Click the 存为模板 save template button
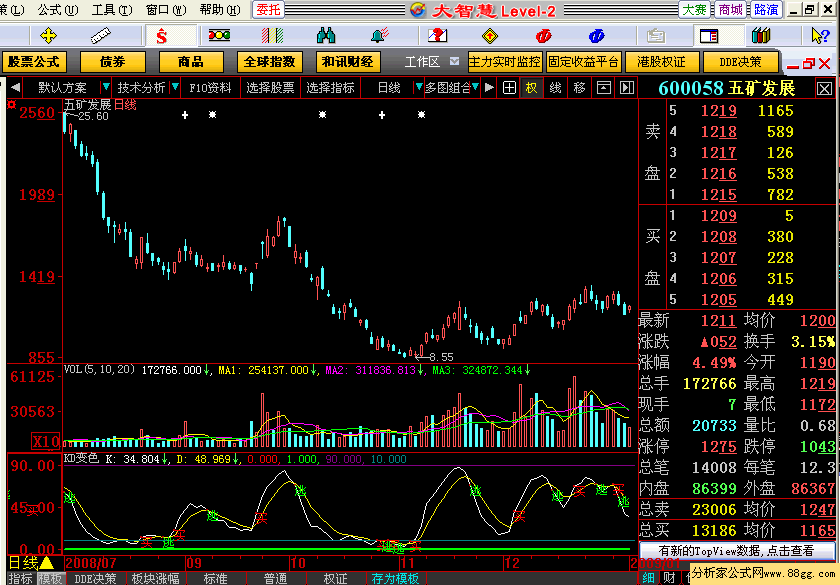 coord(395,578)
